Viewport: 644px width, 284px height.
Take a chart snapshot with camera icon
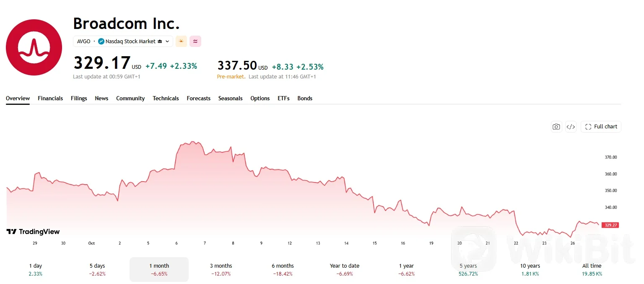556,127
